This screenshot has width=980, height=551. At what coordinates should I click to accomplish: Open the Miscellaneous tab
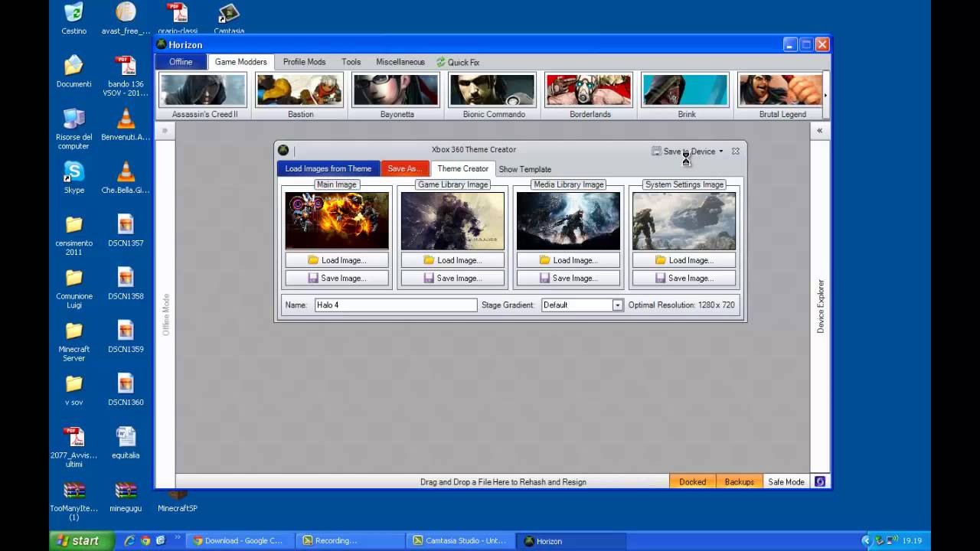tap(400, 62)
